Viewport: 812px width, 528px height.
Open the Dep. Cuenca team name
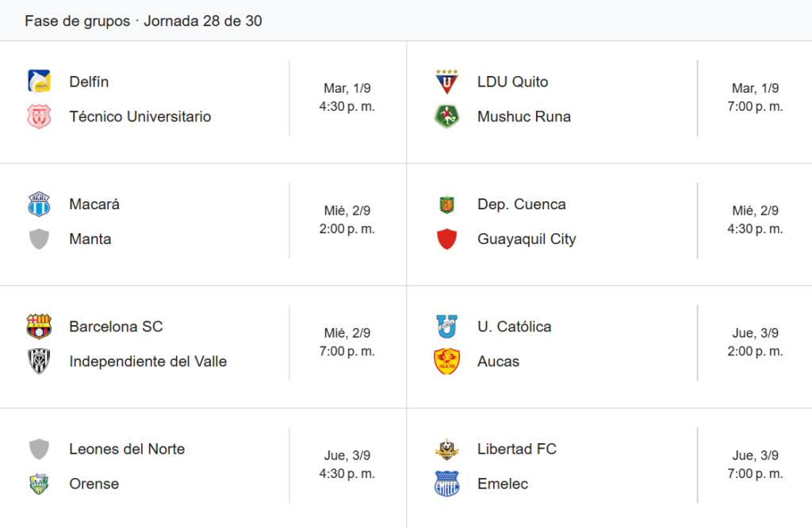(x=522, y=204)
